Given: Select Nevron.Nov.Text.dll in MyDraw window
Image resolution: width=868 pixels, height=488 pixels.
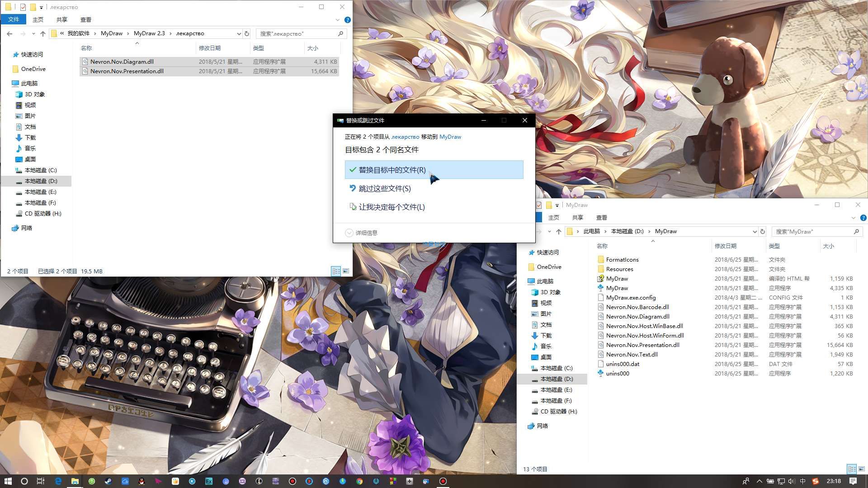Looking at the screenshot, I should pos(726,354).
